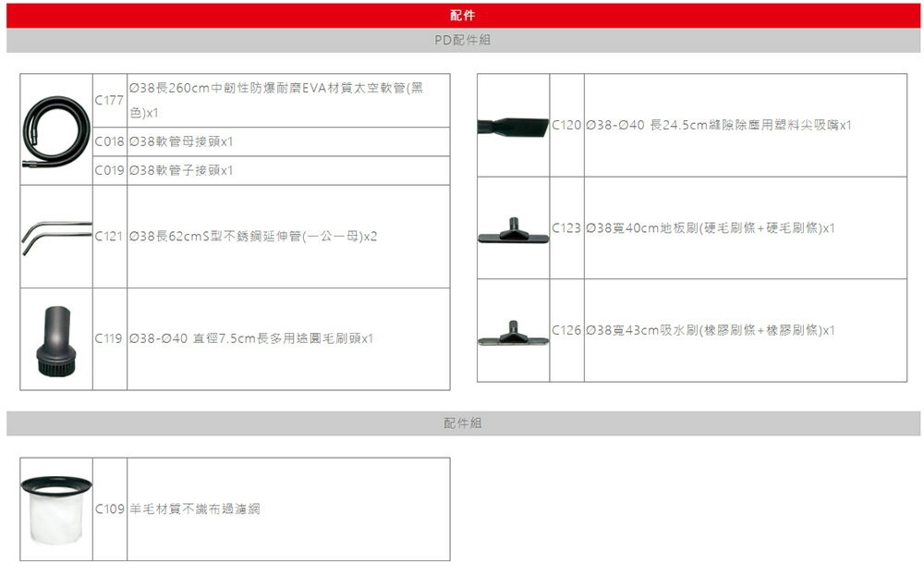Click part code C177
The height and width of the screenshot is (576, 924).
coord(109,100)
